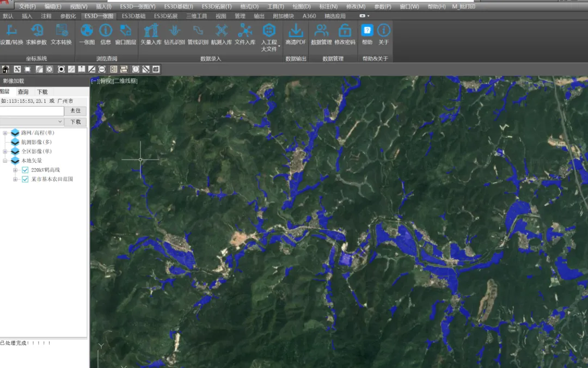The height and width of the screenshot is (368, 588).
Task: Open the 窗口图层 tool
Action: point(125,34)
